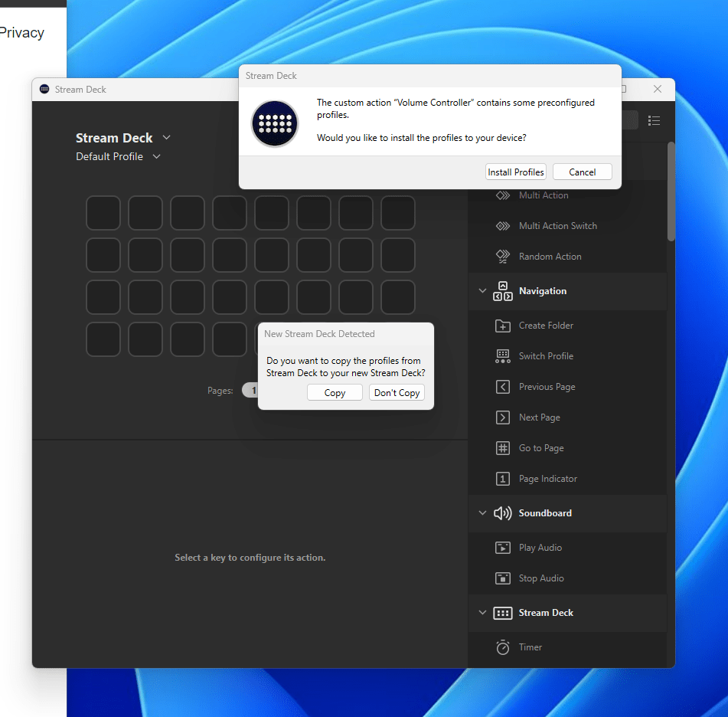Viewport: 728px width, 717px height.
Task: Click the Random Action label
Action: click(550, 257)
